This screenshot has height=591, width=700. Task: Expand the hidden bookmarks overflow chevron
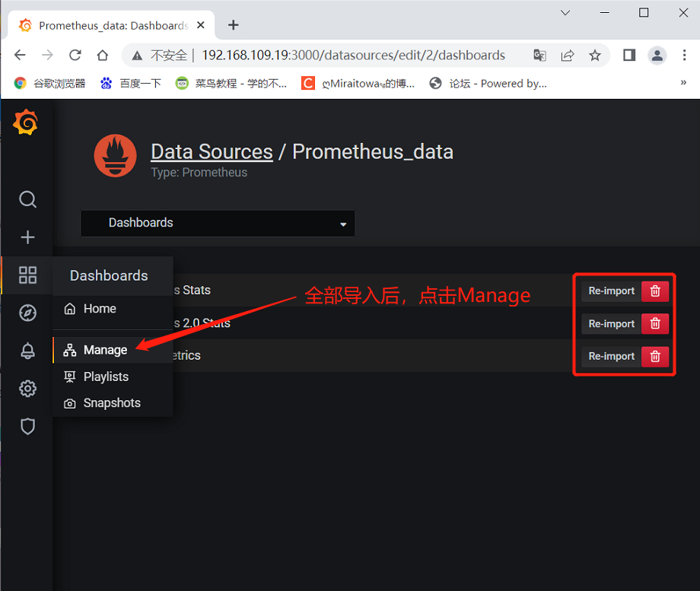683,83
